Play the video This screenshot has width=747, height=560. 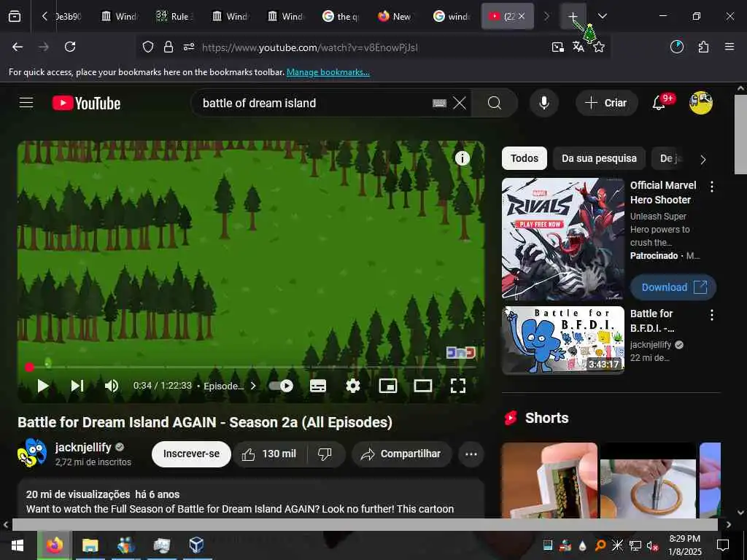[x=43, y=386]
